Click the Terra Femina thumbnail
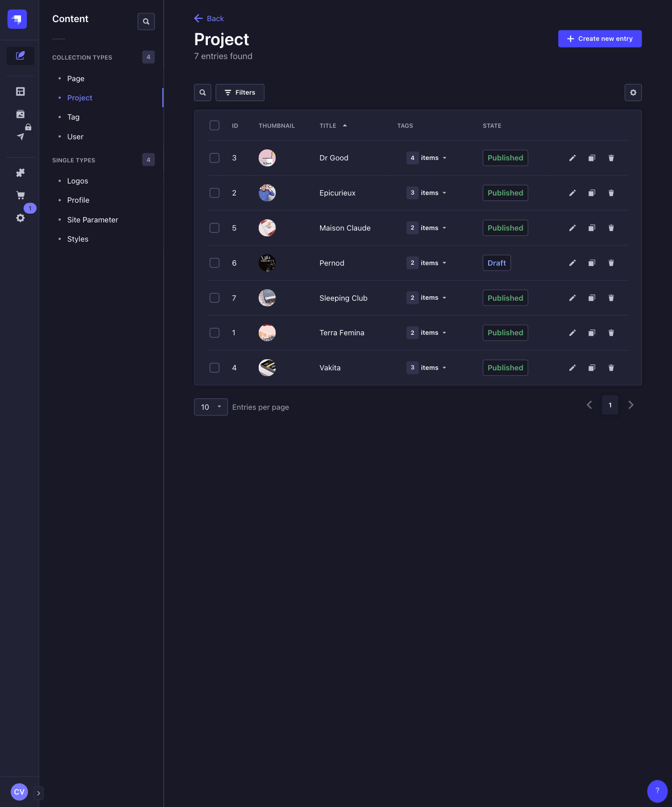The height and width of the screenshot is (807, 672). coord(267,333)
